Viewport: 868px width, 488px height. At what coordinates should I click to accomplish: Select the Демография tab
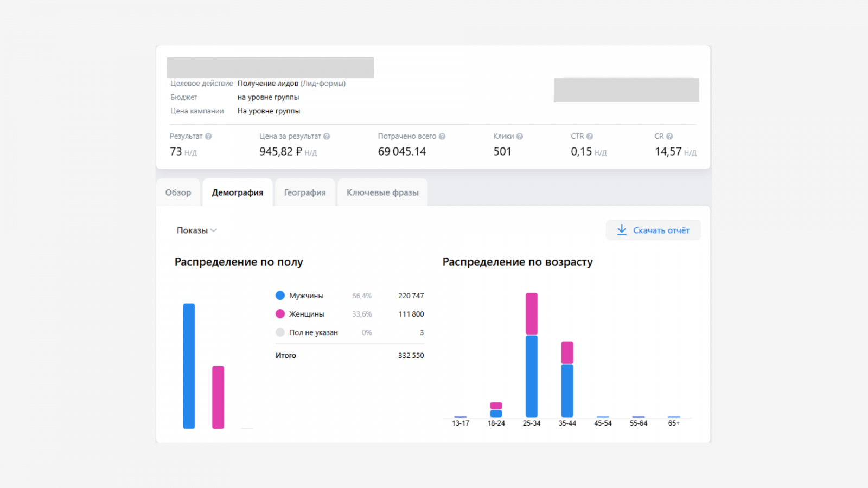click(238, 192)
